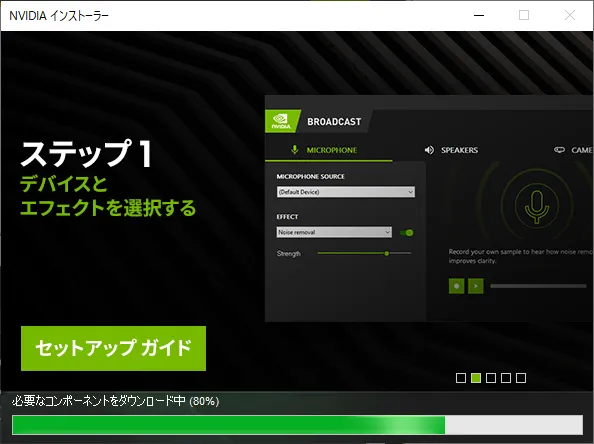Click the play sample button
594x444 pixels.
click(x=476, y=286)
